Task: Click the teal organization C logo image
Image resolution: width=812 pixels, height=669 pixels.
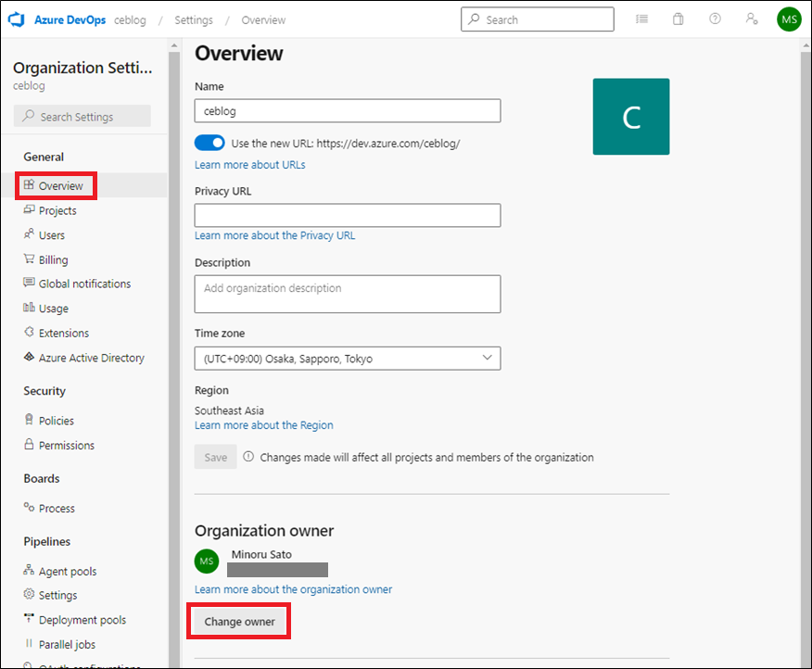Action: tap(630, 117)
